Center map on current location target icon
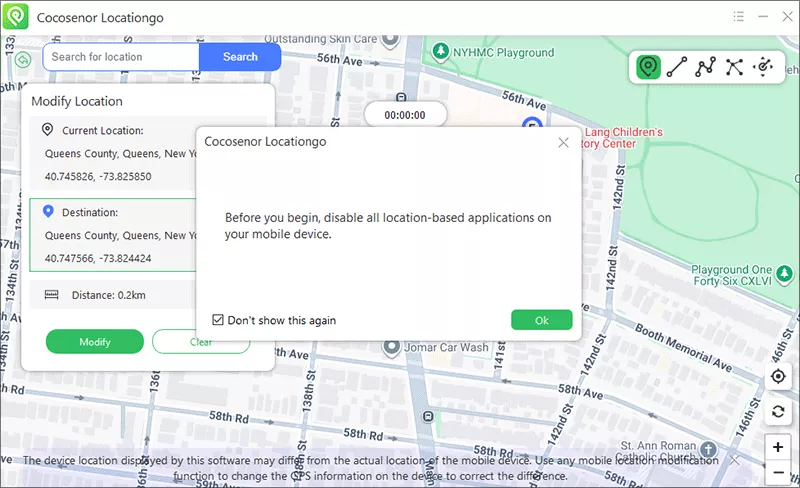 pos(778,377)
